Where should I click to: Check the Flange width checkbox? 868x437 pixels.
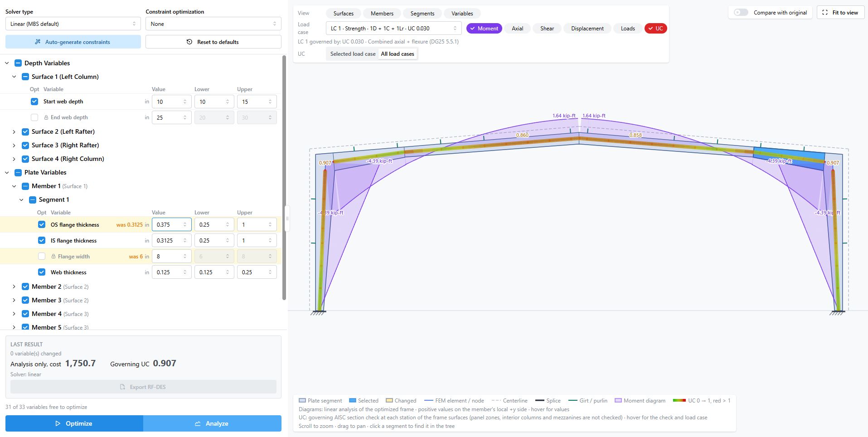click(42, 257)
